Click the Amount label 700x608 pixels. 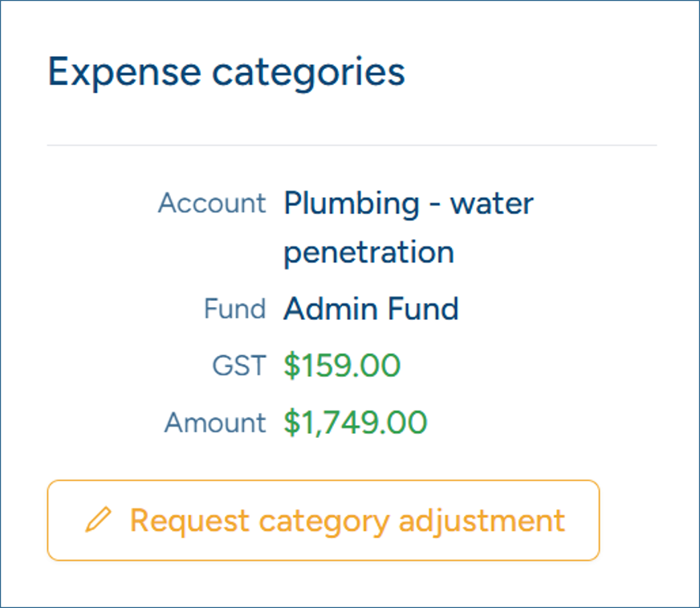click(x=215, y=423)
